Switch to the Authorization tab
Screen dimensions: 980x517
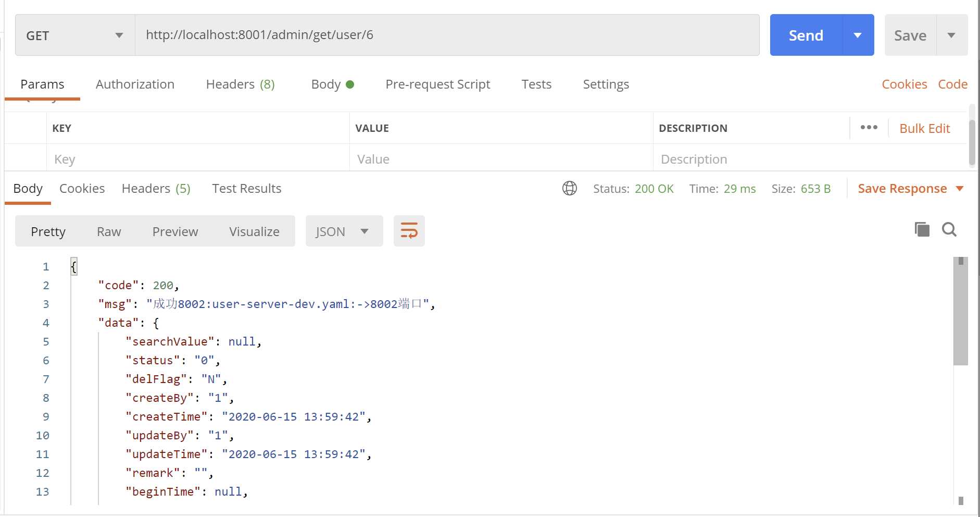135,84
